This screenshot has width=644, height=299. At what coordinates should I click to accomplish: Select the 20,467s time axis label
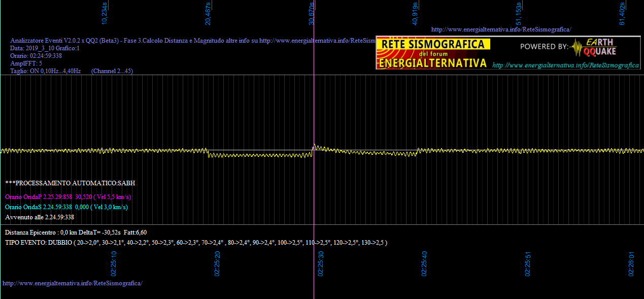(208, 13)
